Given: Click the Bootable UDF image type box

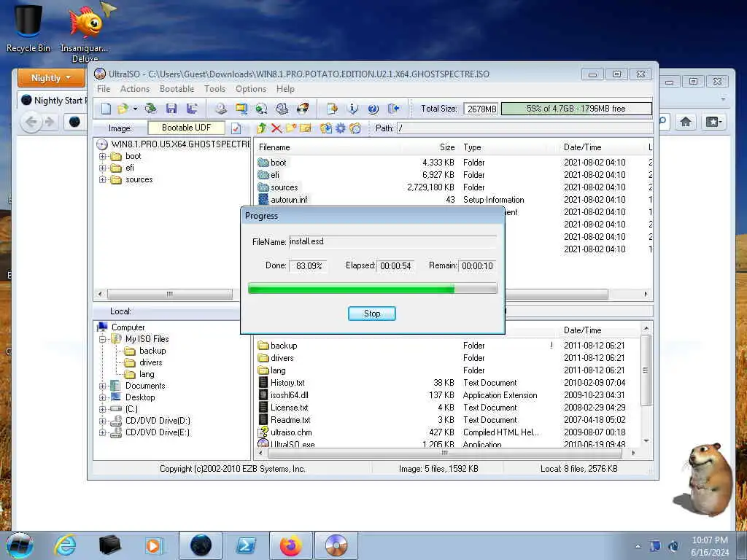Looking at the screenshot, I should [186, 128].
